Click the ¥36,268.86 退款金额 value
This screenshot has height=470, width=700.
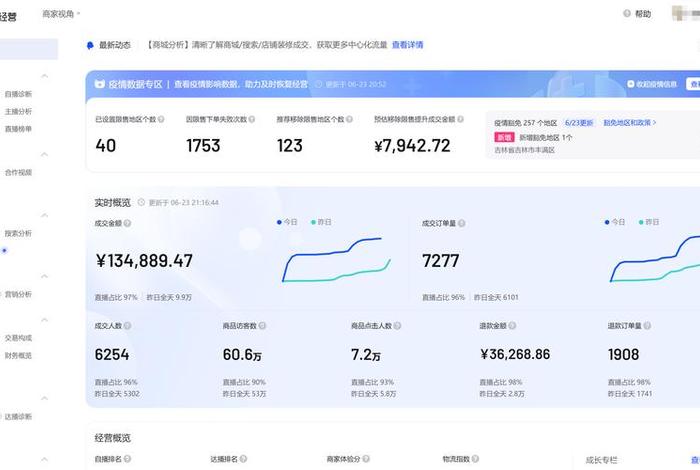pyautogui.click(x=515, y=354)
